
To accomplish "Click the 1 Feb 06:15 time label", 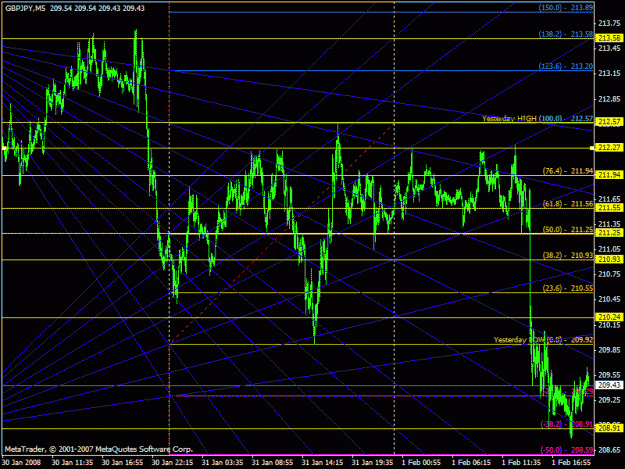I will 471,462.
